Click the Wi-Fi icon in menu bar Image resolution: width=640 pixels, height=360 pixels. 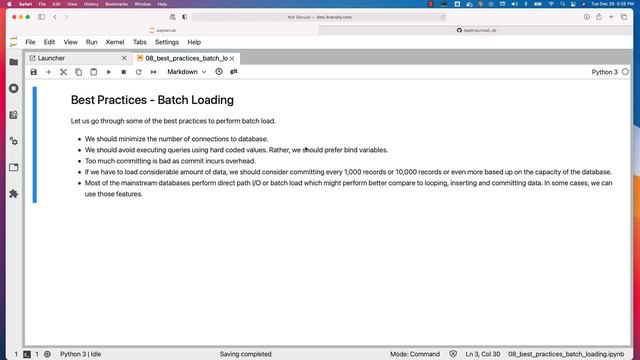551,4
